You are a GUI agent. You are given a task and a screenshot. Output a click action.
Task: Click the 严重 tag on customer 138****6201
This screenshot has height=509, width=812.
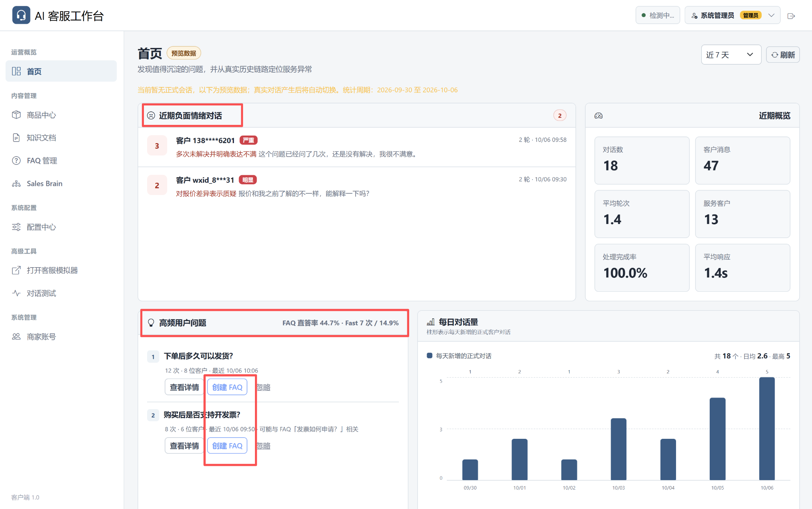click(249, 140)
